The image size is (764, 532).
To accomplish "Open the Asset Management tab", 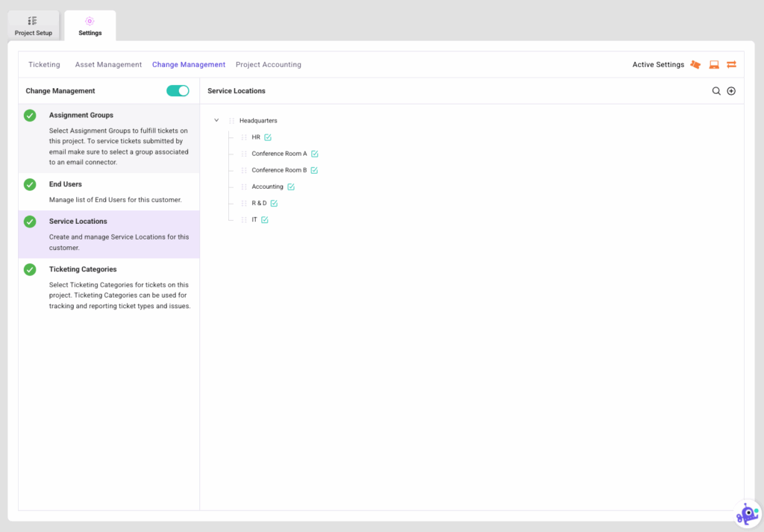I will (x=108, y=65).
